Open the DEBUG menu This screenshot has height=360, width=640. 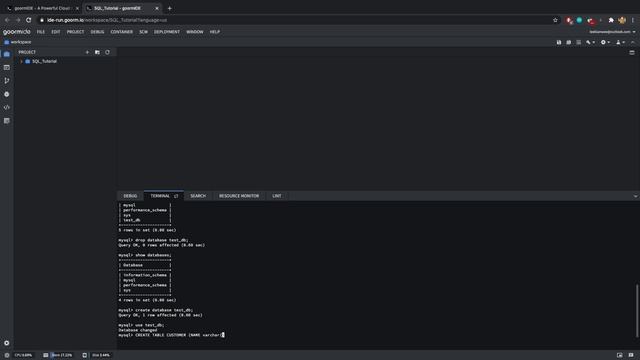[97, 32]
